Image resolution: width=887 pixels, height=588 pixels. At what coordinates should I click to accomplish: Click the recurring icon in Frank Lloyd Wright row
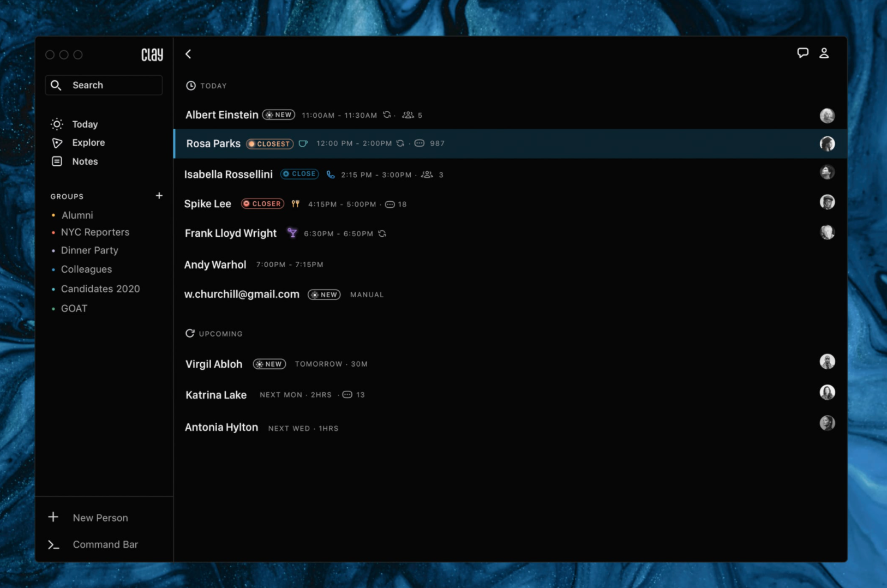pos(382,233)
